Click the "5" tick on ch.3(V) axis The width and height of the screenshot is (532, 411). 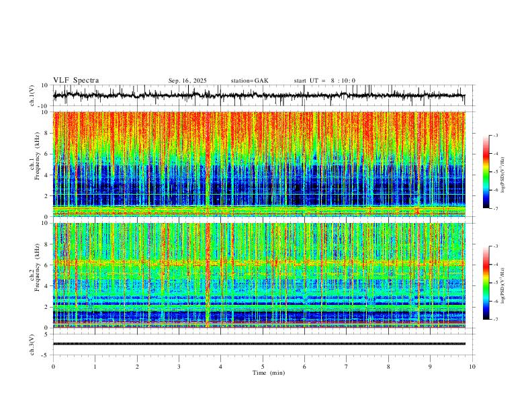click(47, 334)
